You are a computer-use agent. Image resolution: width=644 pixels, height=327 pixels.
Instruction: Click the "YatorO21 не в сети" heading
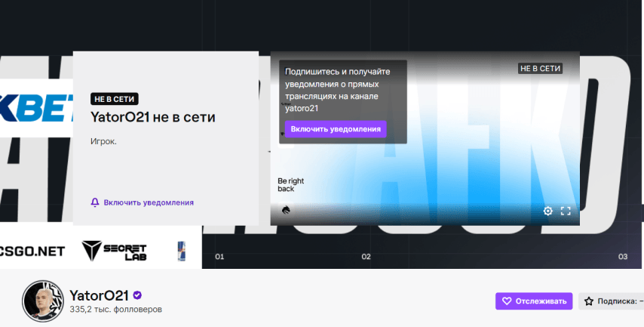[x=152, y=117]
